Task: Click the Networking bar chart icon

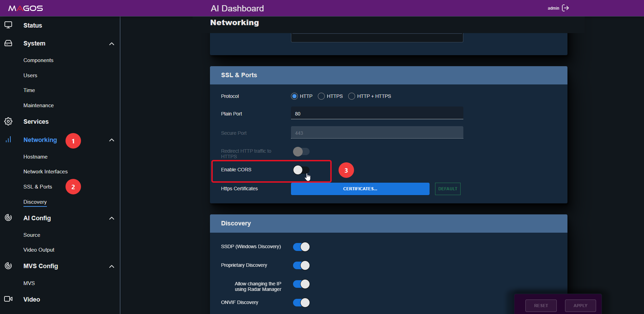Action: click(8, 140)
